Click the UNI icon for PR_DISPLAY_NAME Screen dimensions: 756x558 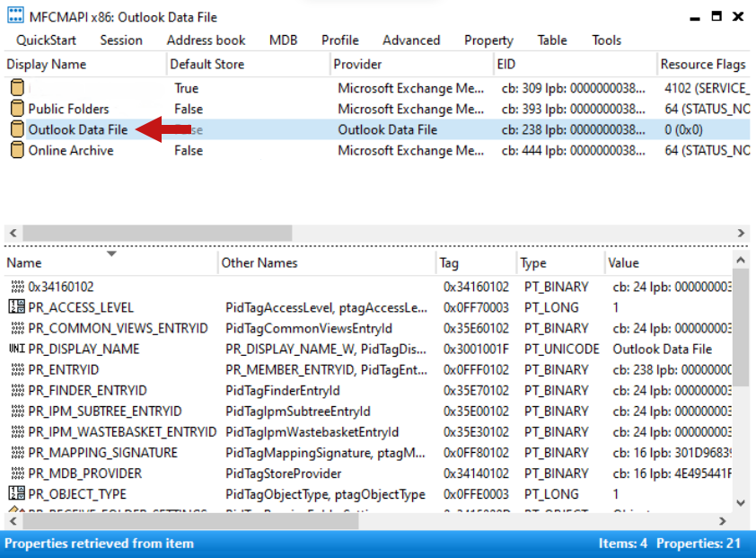[x=17, y=349]
